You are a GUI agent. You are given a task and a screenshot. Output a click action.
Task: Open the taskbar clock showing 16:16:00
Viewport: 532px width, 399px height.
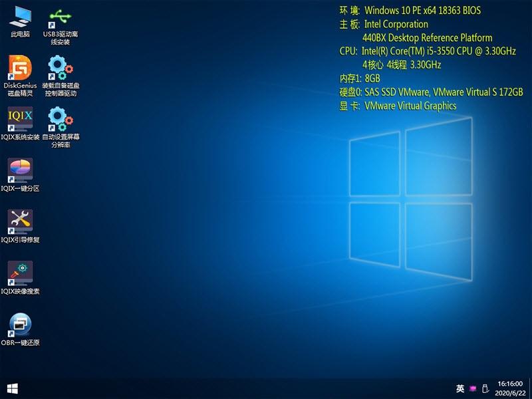pos(510,388)
